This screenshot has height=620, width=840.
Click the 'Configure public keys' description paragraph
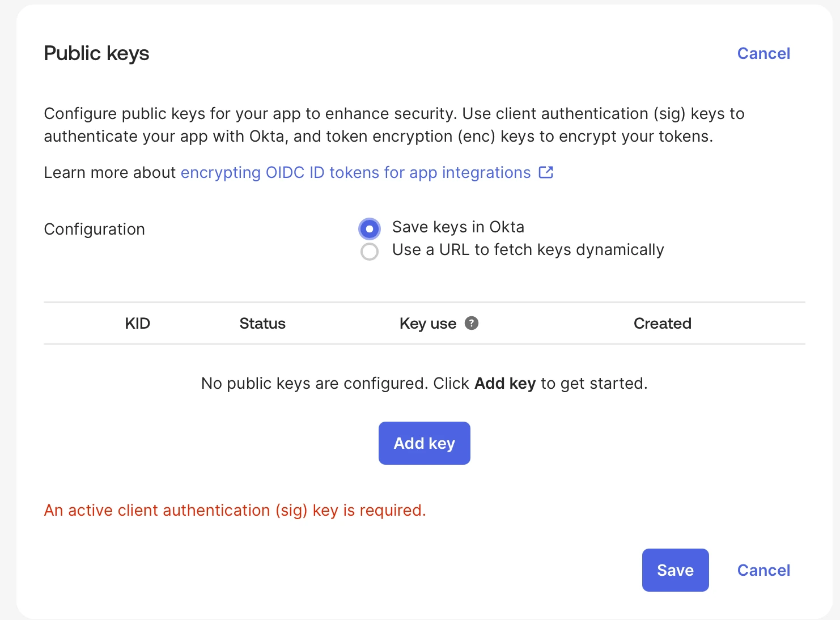394,125
